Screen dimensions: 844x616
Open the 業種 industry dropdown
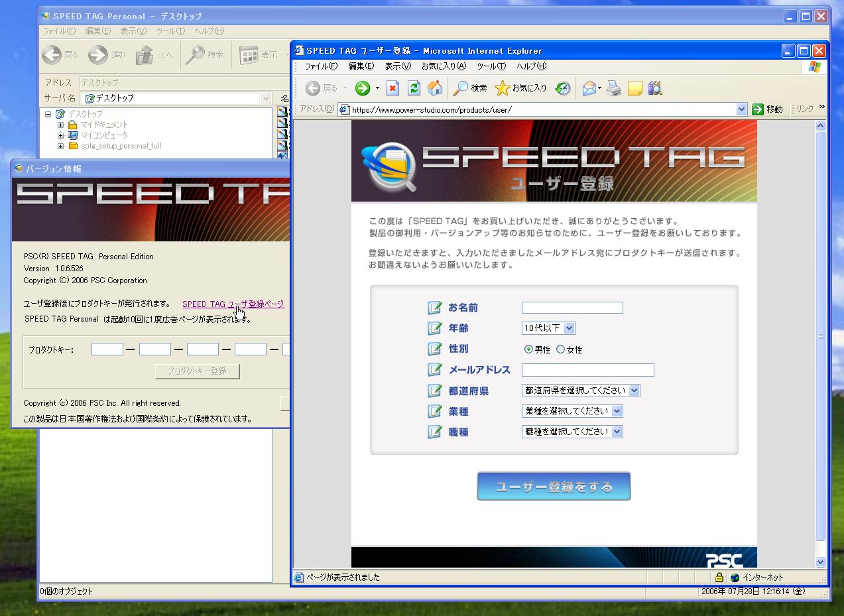pyautogui.click(x=617, y=411)
